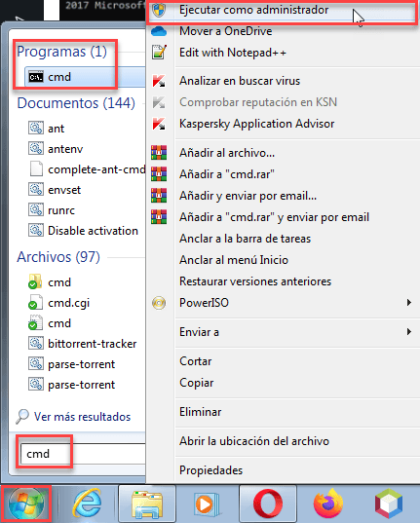Click the Ver más resultados link
420x523 pixels.
tap(82, 417)
